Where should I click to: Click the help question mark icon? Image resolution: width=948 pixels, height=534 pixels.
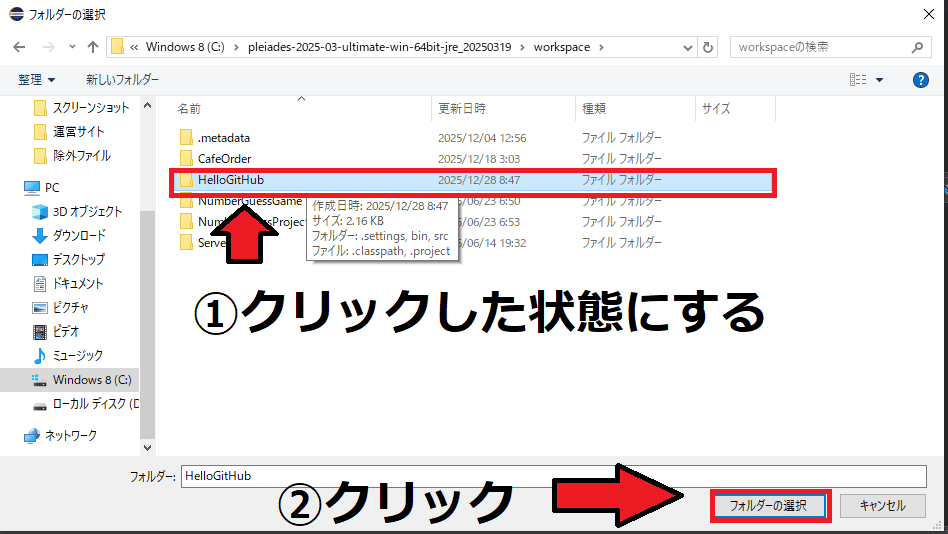click(921, 79)
